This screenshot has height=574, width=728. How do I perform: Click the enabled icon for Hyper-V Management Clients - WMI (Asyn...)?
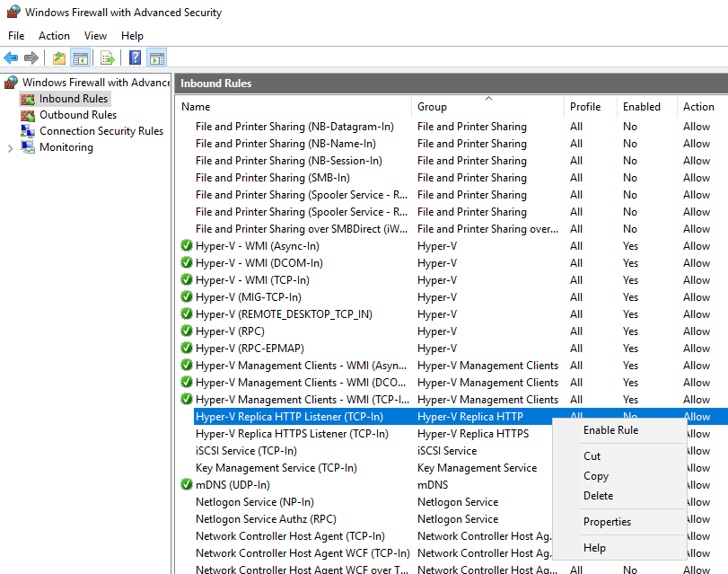click(x=187, y=365)
